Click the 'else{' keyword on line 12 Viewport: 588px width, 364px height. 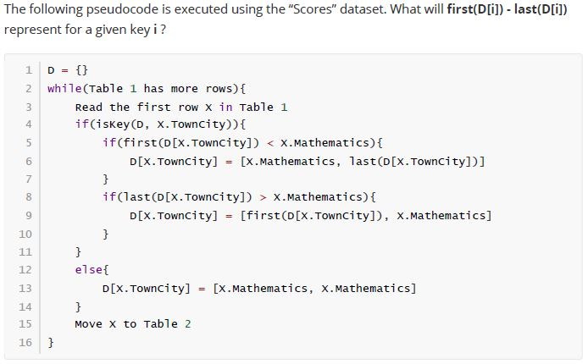[x=92, y=270]
